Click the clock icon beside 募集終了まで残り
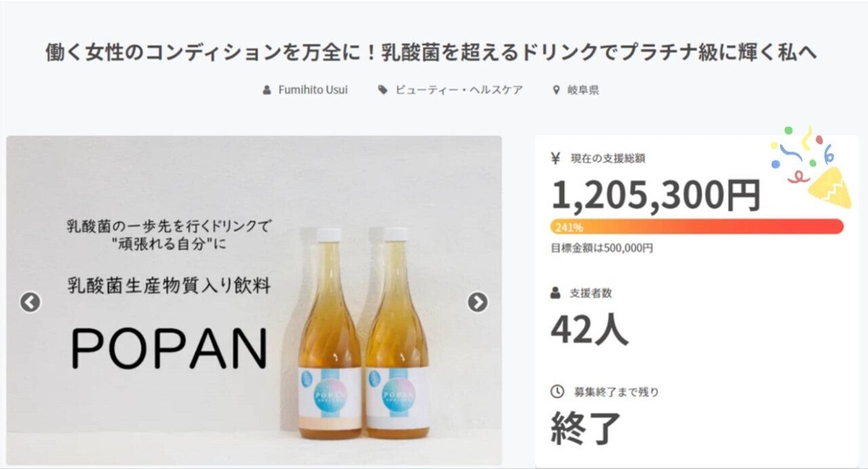Image resolution: width=868 pixels, height=469 pixels. tap(556, 392)
